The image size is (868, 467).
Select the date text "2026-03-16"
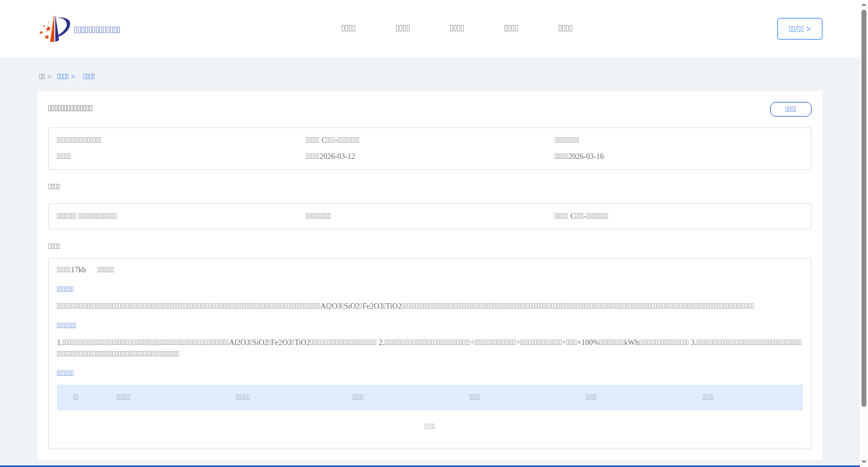pos(586,156)
